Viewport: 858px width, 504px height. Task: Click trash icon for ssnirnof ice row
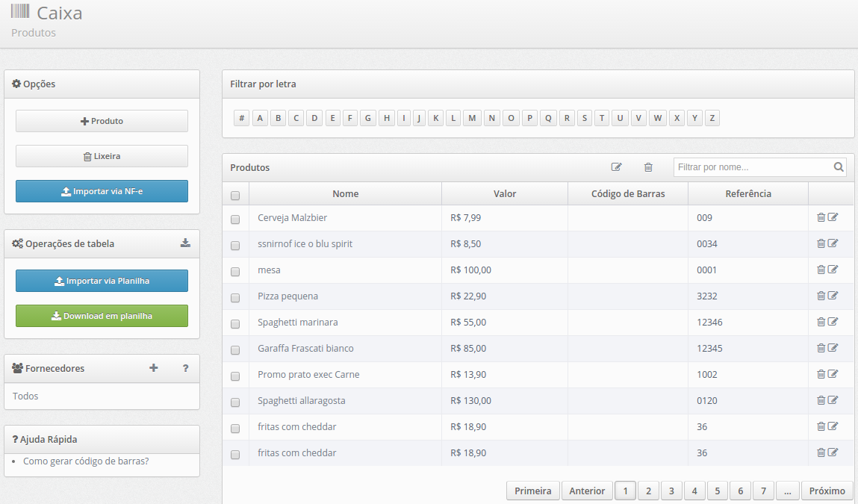point(821,243)
